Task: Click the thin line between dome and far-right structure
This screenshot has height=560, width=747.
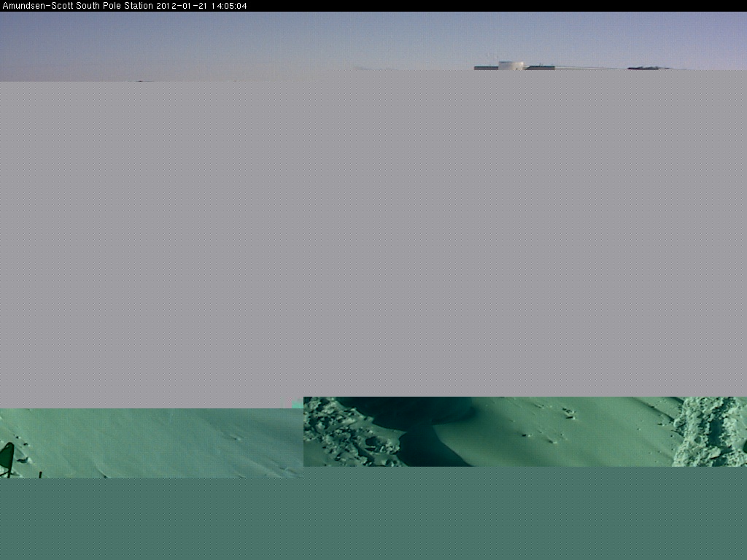Action: tap(591, 68)
